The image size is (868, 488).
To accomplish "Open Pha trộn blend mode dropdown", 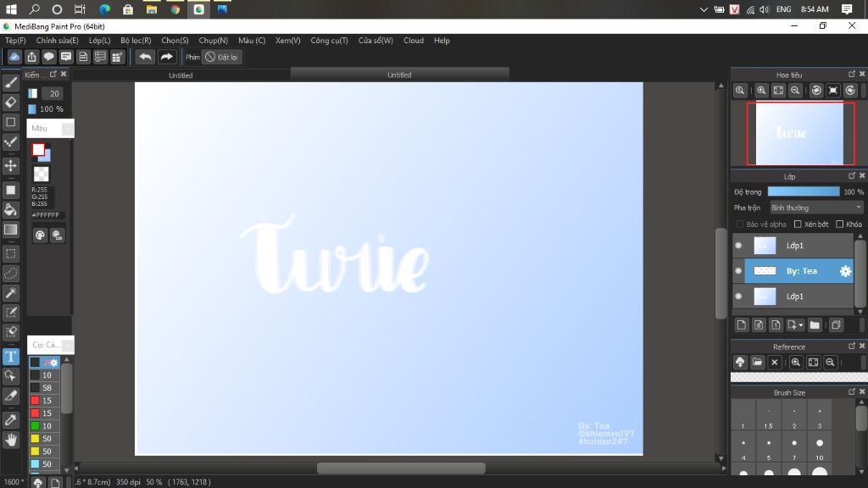I will pos(816,208).
